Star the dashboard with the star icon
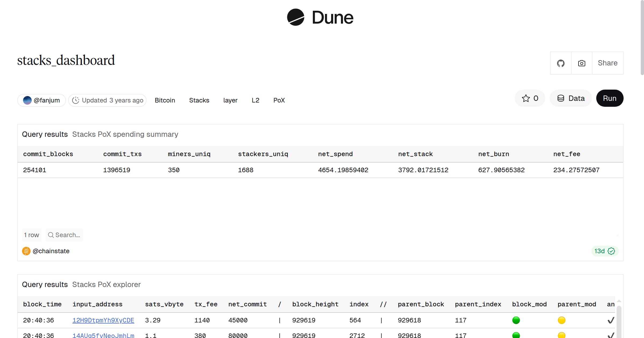Image resolution: width=644 pixels, height=338 pixels. pos(526,98)
